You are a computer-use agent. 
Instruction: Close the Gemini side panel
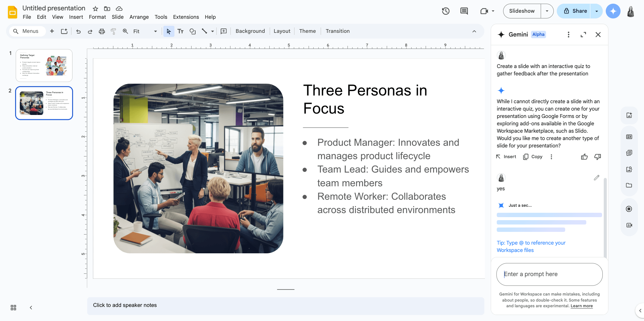(598, 35)
